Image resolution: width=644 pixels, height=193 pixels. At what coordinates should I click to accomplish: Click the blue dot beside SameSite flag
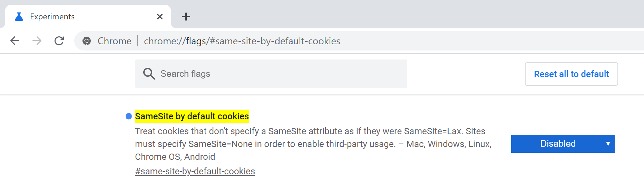click(x=129, y=116)
